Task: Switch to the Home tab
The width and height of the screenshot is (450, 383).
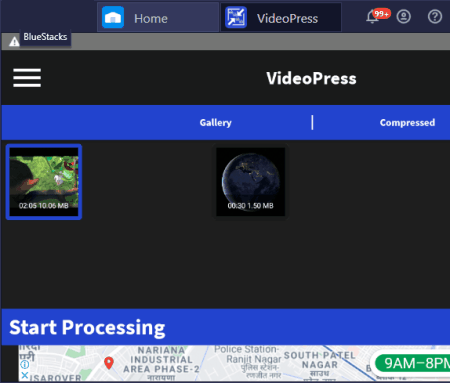Action: click(158, 17)
